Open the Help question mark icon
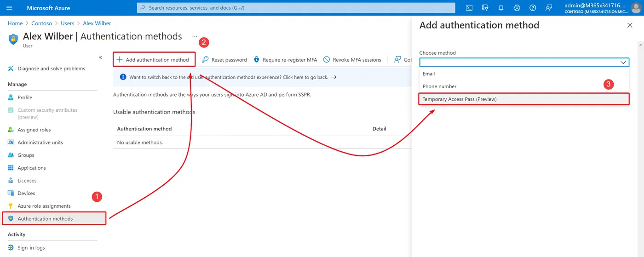 533,8
